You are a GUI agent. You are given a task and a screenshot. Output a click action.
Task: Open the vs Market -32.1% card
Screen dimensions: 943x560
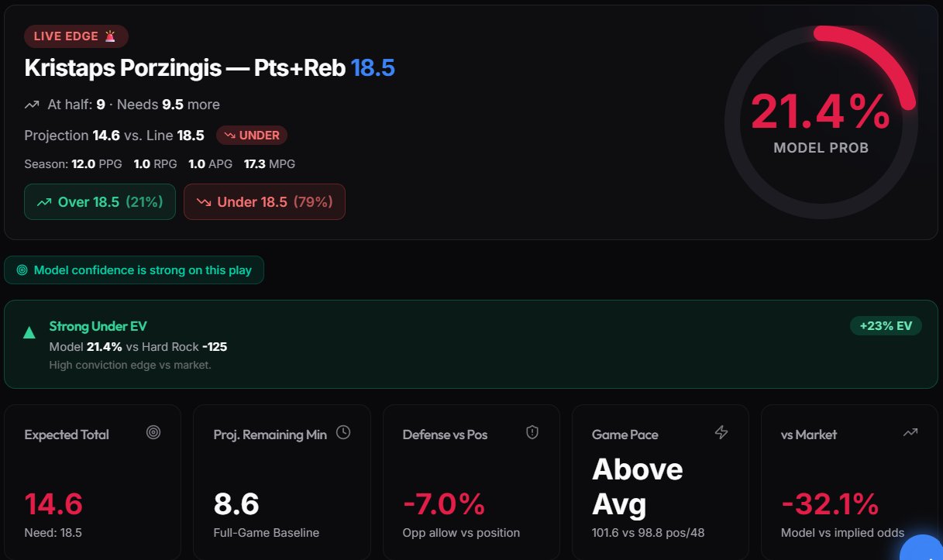[848, 482]
